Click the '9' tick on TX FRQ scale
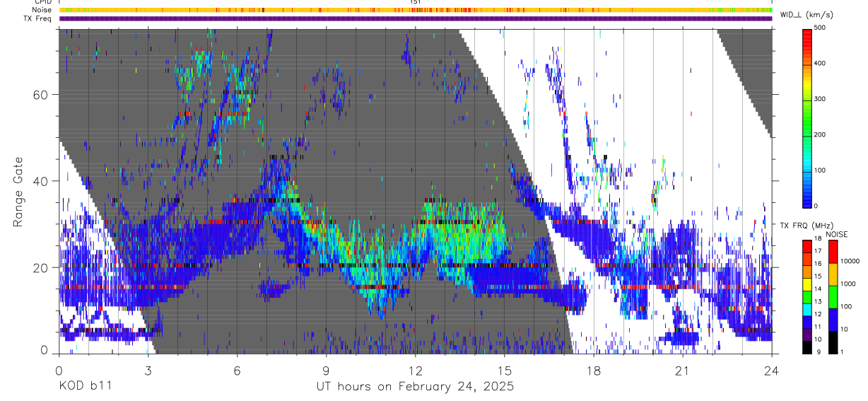 (819, 352)
